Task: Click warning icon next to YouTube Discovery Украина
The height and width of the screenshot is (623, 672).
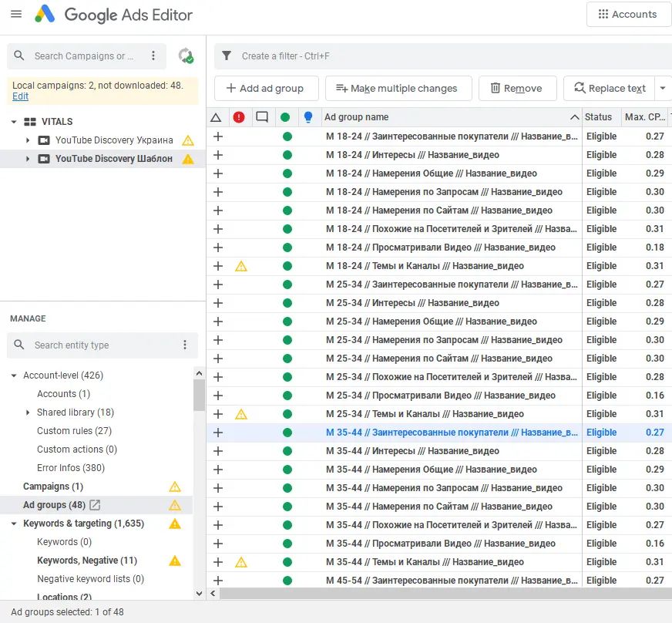Action: 188,140
